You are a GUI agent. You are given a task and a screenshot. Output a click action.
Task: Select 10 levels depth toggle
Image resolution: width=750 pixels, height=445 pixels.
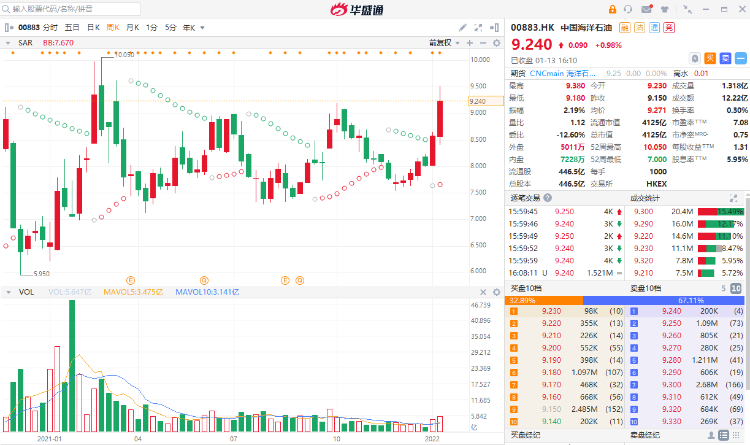(736, 288)
